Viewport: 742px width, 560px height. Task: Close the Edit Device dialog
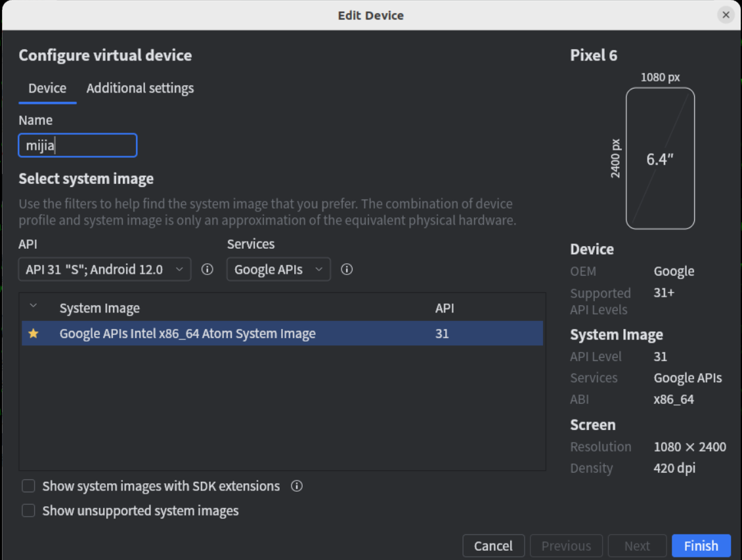pyautogui.click(x=726, y=15)
